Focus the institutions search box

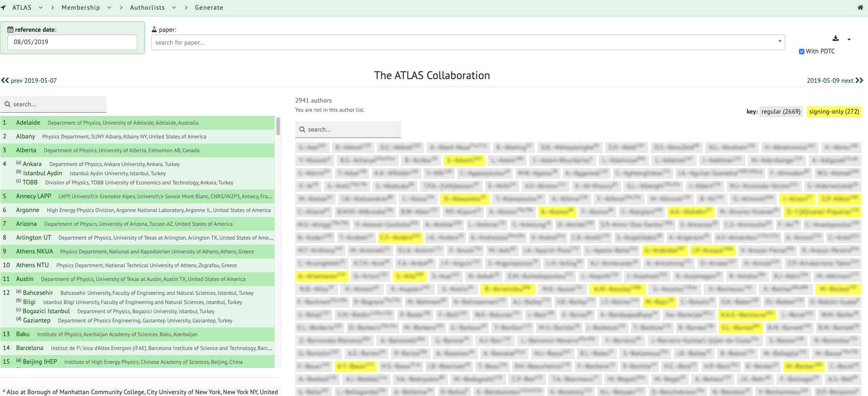(x=53, y=104)
